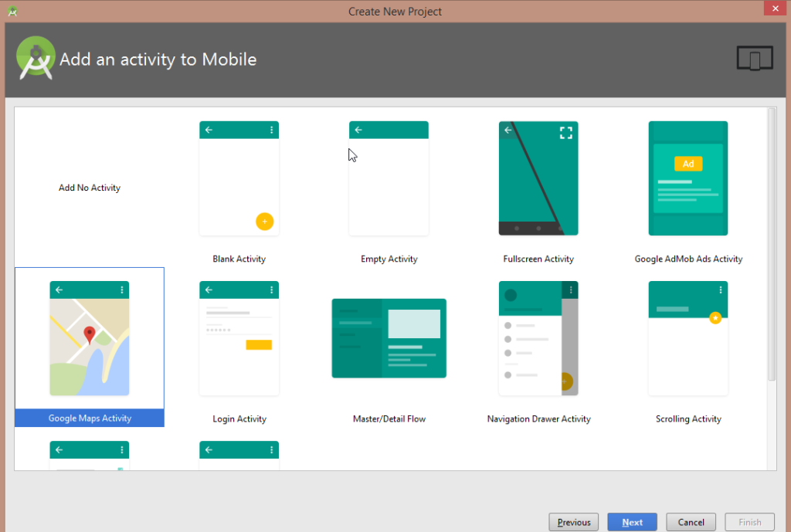This screenshot has height=532, width=791.
Task: Click Previous to go back a step
Action: (573, 522)
